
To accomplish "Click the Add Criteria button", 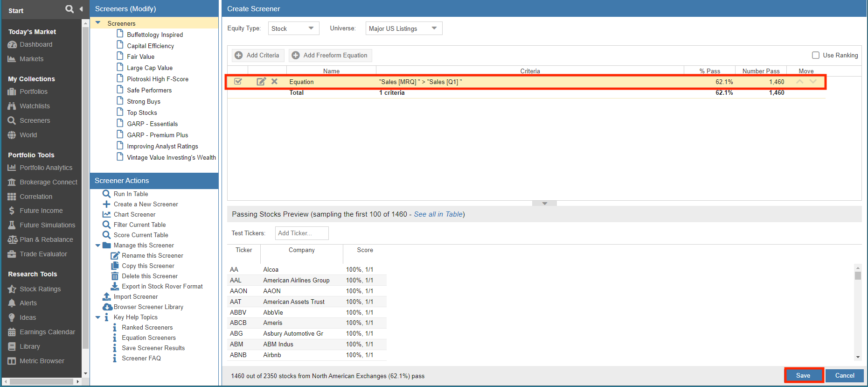I will tap(258, 55).
